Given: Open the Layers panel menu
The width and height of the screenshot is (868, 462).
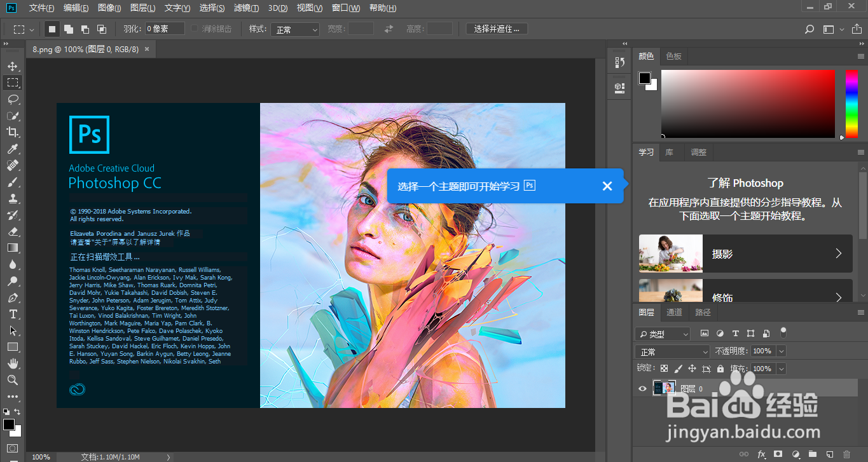Looking at the screenshot, I should click(861, 313).
